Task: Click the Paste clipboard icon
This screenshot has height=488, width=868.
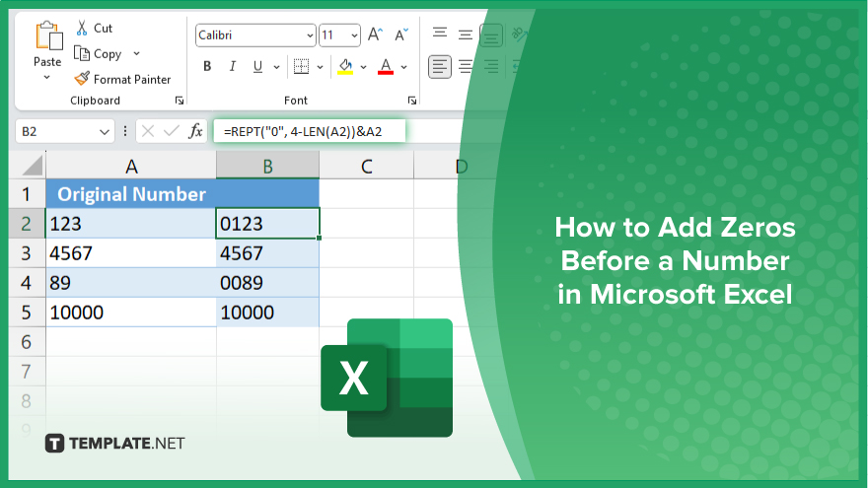Action: pyautogui.click(x=48, y=35)
